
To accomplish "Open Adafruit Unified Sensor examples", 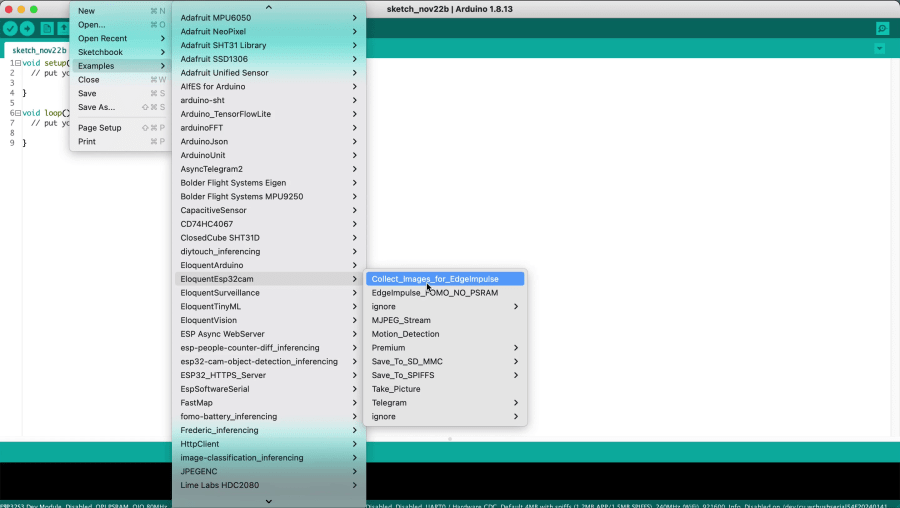I will point(269,73).
